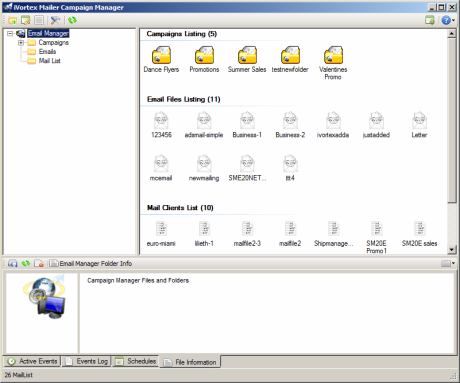Select the Business-1 email file
Screen dimensions: 460x383
[x=247, y=125]
